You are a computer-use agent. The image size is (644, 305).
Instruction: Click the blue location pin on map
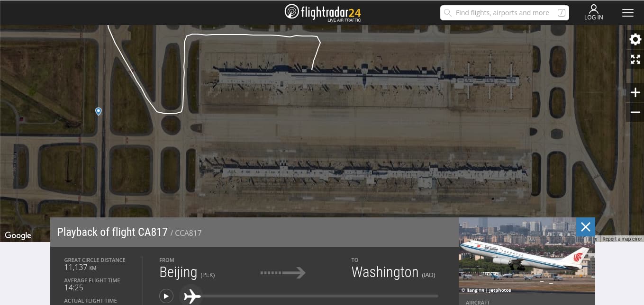(x=99, y=111)
